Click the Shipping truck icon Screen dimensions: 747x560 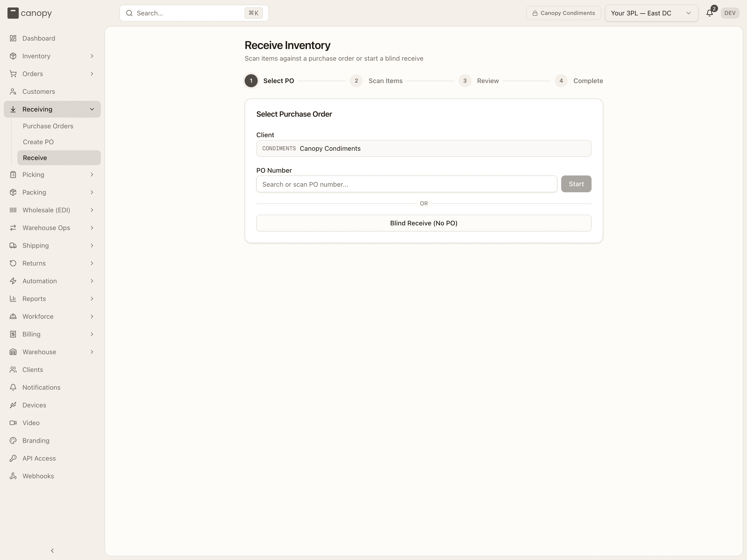[x=13, y=245]
